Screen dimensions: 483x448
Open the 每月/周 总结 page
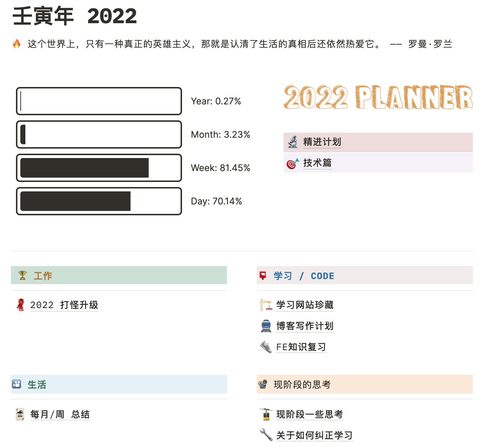tap(60, 414)
